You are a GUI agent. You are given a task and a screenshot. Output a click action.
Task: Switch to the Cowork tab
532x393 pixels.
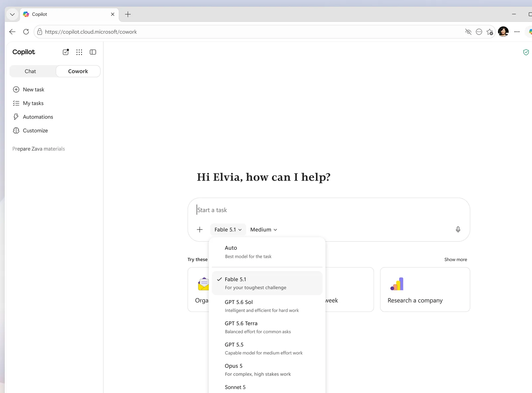[78, 71]
